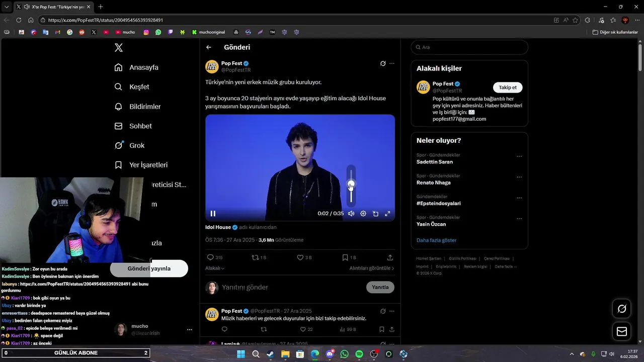Click the Gönderi yayınla button
This screenshot has width=644, height=362.
coord(149,268)
